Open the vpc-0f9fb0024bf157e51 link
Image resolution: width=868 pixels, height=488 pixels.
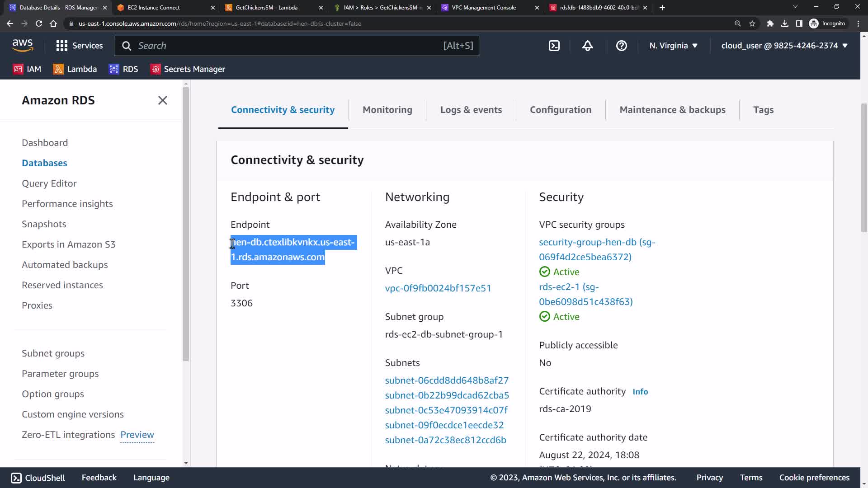[438, 288]
